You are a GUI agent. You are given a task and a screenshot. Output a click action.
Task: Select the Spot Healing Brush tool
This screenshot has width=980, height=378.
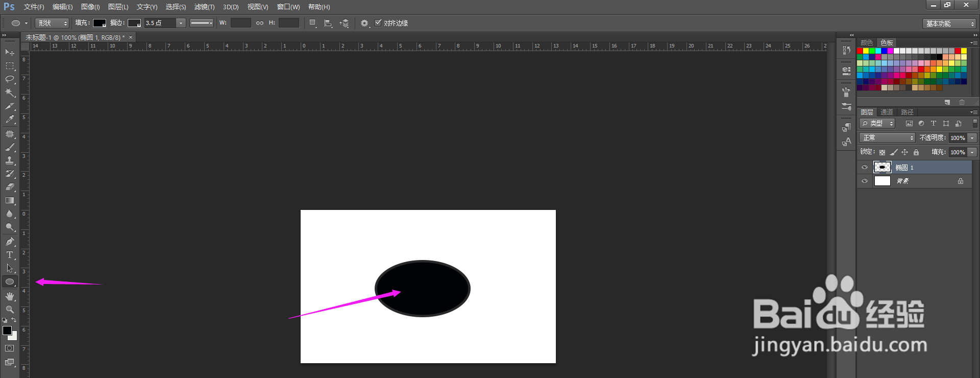(x=10, y=134)
